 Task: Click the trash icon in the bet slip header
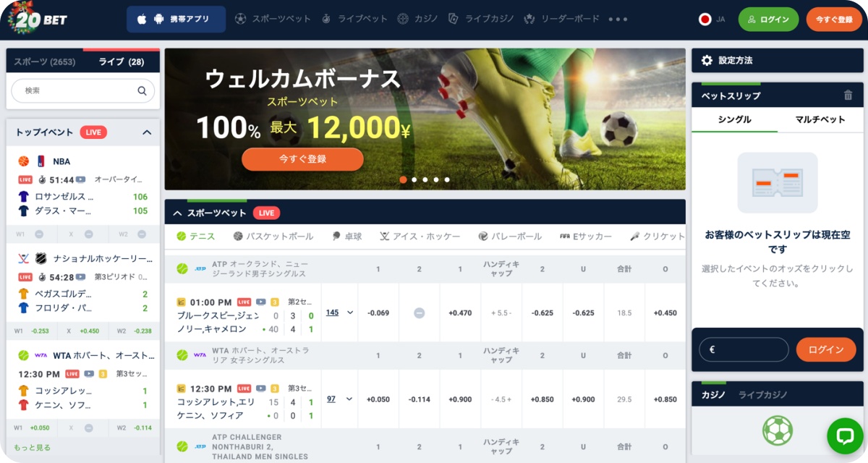(x=848, y=95)
